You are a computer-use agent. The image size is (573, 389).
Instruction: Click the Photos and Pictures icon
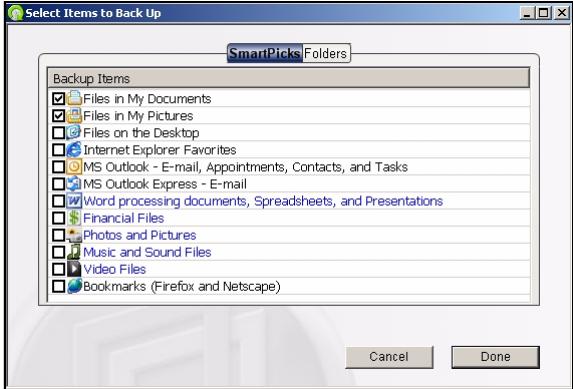click(x=74, y=235)
